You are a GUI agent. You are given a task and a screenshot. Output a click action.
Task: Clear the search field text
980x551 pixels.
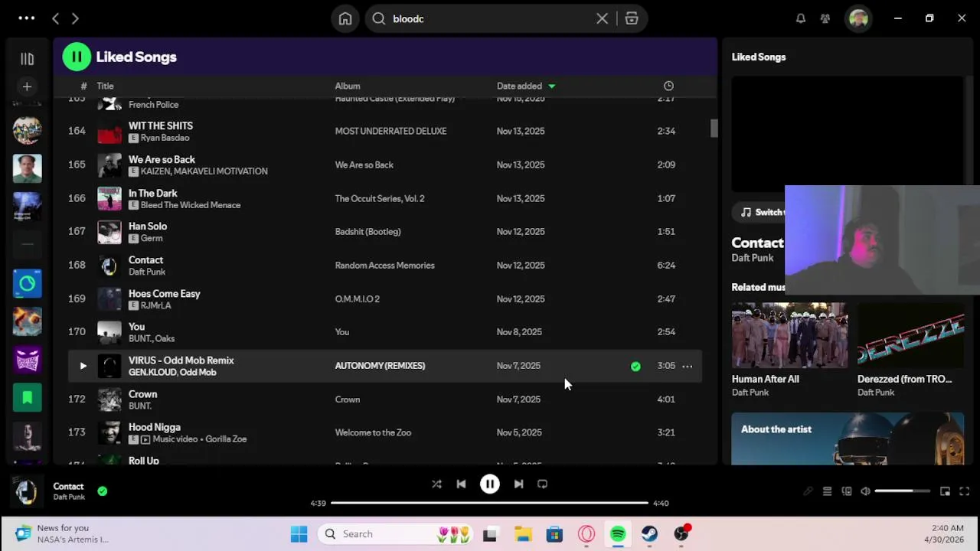(603, 18)
